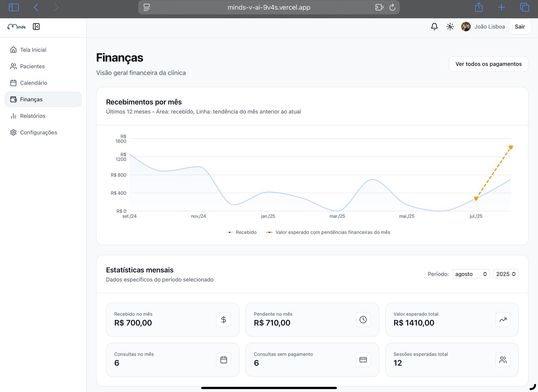Toggle the light/dark theme sun icon
The image size is (538, 392).
click(x=450, y=26)
